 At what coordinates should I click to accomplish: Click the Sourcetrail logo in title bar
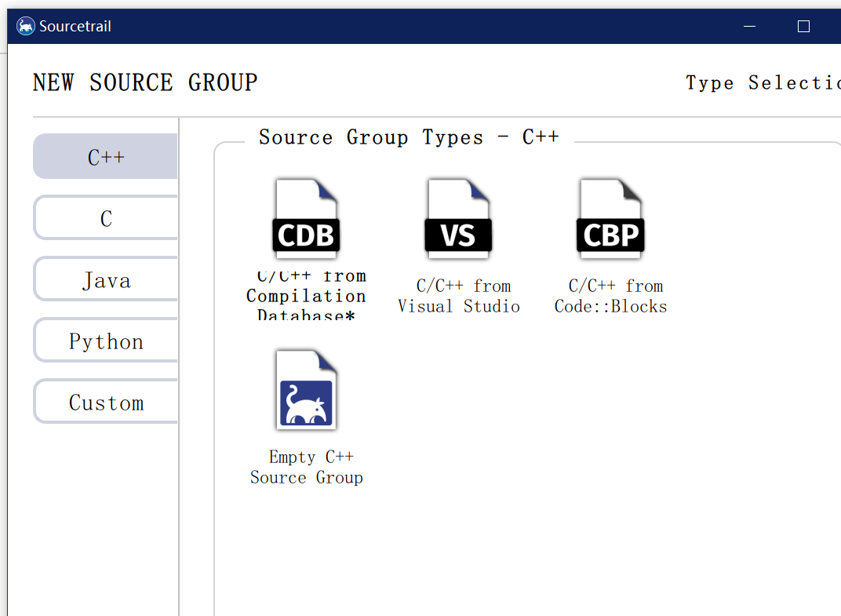pyautogui.click(x=25, y=26)
